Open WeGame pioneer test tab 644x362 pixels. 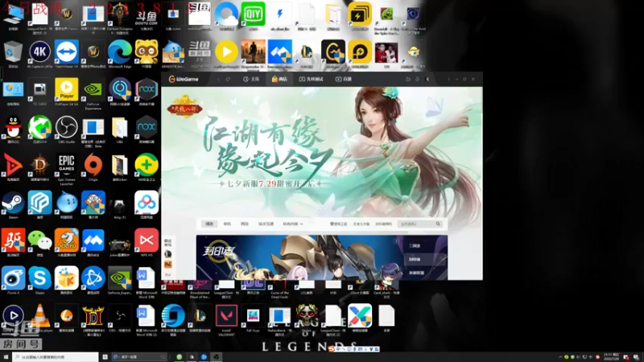point(311,79)
